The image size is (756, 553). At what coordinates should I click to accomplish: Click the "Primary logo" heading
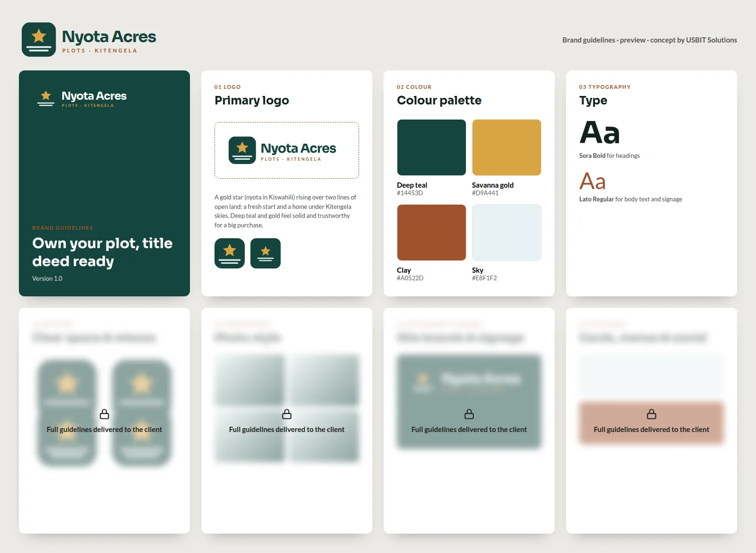coord(252,100)
